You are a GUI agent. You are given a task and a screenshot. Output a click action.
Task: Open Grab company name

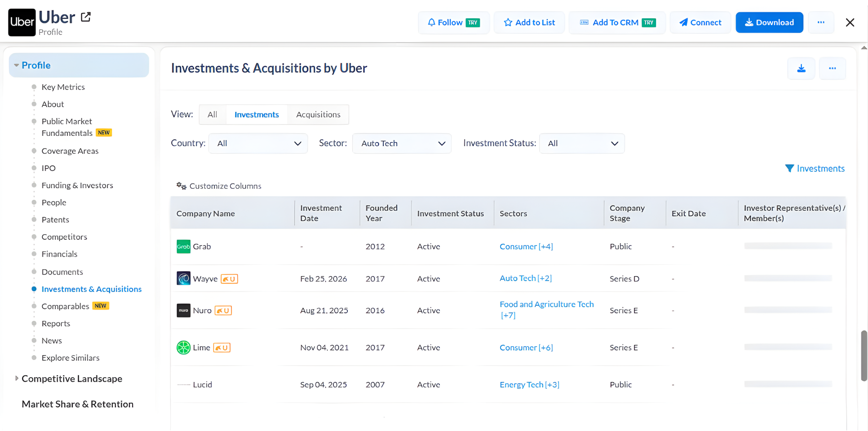pos(202,246)
